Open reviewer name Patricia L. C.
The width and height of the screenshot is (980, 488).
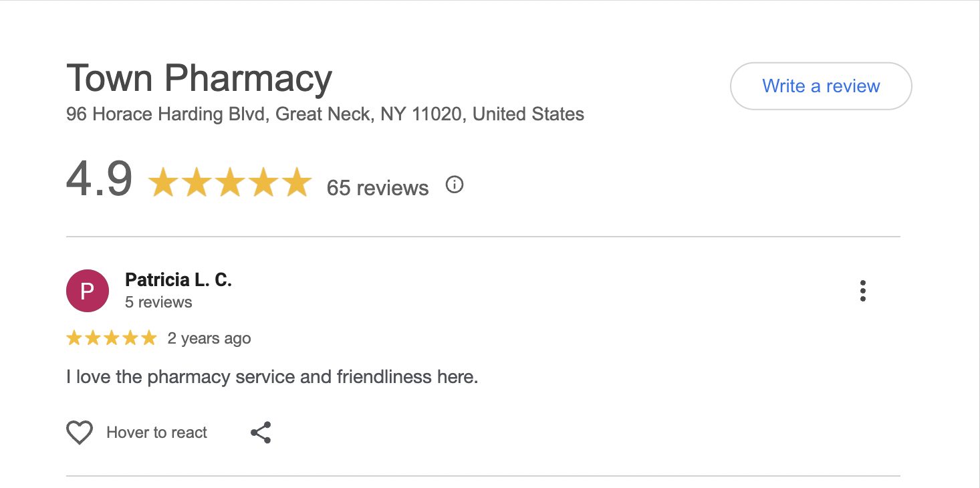tap(178, 280)
